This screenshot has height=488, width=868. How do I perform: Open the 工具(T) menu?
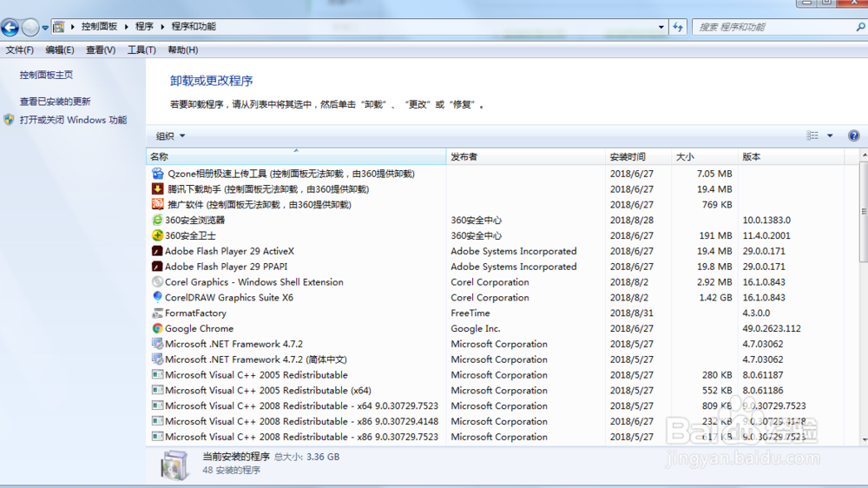coord(141,49)
